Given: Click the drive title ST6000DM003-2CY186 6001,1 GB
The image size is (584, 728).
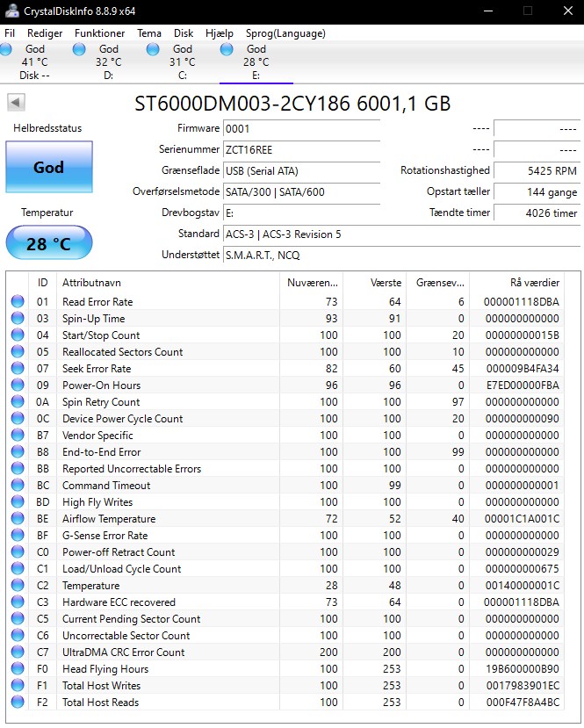Looking at the screenshot, I should coord(292,103).
